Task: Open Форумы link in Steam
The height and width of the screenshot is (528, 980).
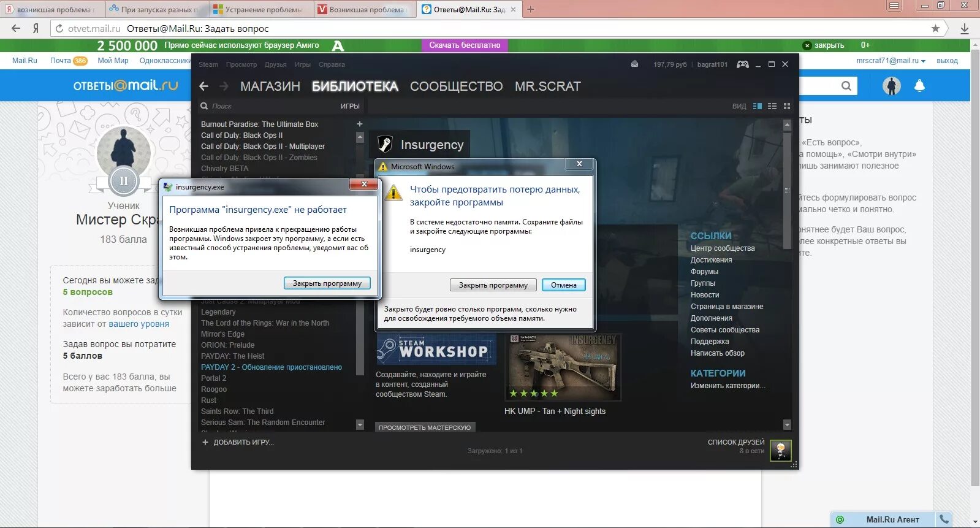Action: 705,272
